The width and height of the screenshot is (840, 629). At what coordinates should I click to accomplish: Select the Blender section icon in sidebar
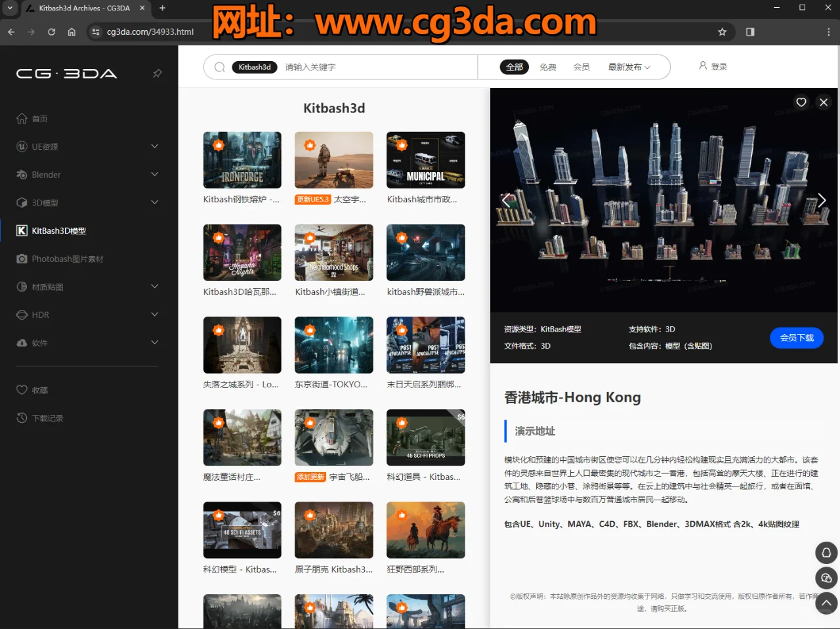coord(23,175)
